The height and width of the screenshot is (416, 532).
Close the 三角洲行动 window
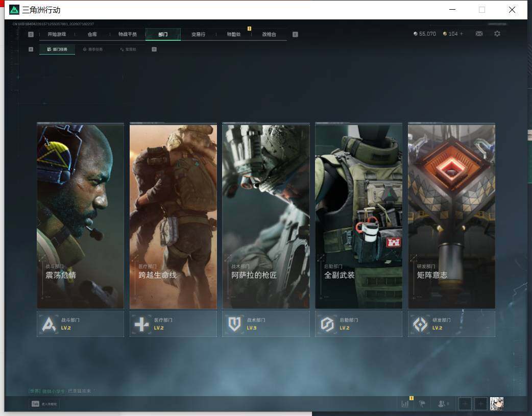point(512,10)
